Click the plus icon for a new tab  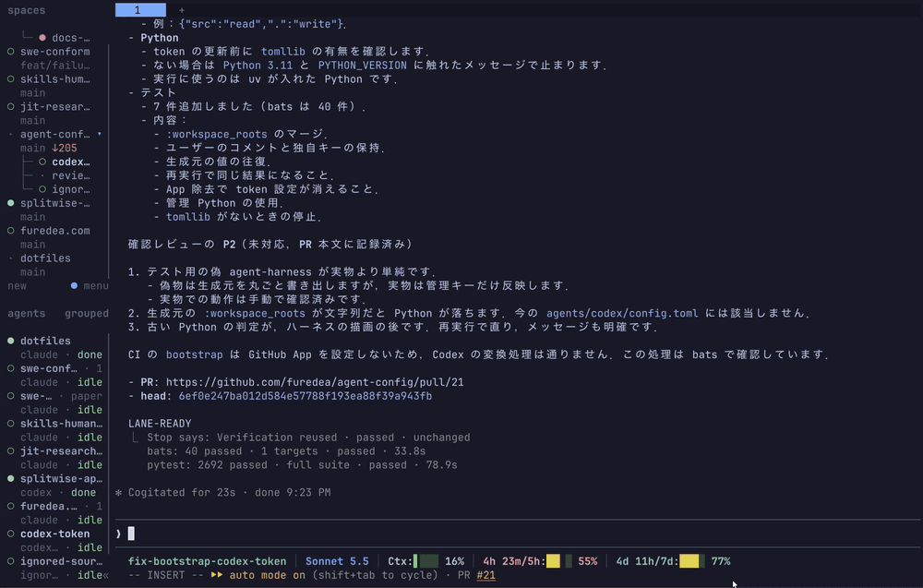click(181, 10)
